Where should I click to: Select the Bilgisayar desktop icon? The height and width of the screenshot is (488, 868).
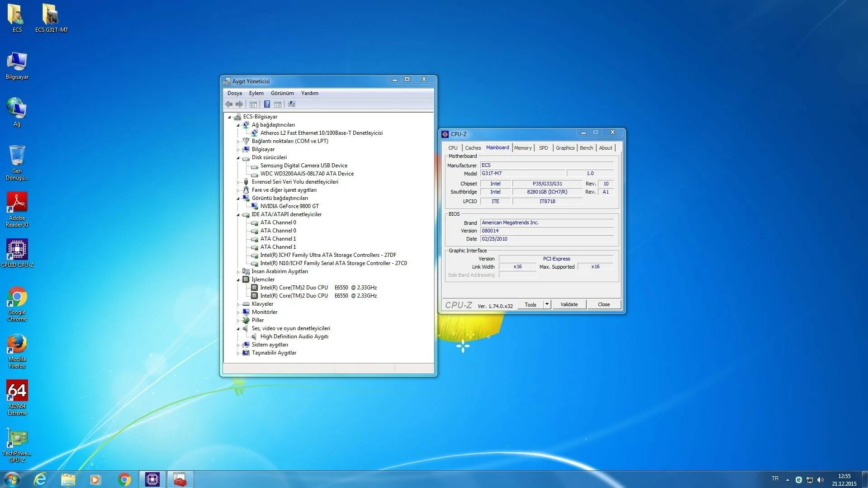pos(17,66)
